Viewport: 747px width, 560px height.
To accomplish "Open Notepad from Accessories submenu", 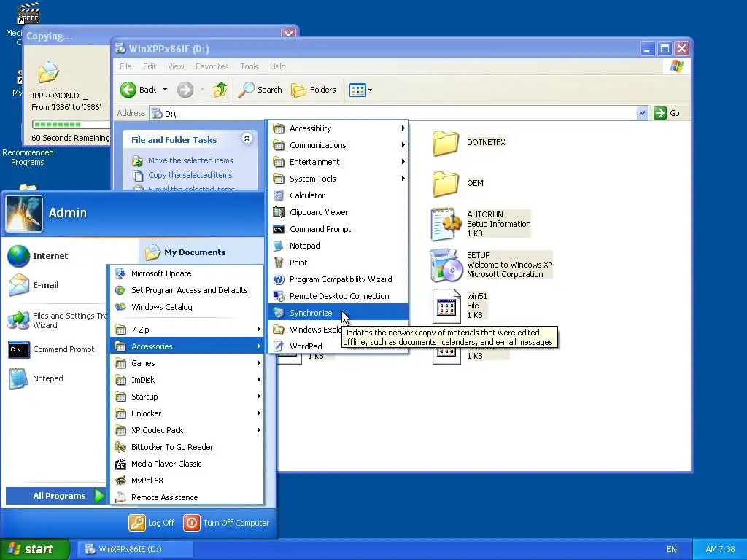I will point(338,246).
